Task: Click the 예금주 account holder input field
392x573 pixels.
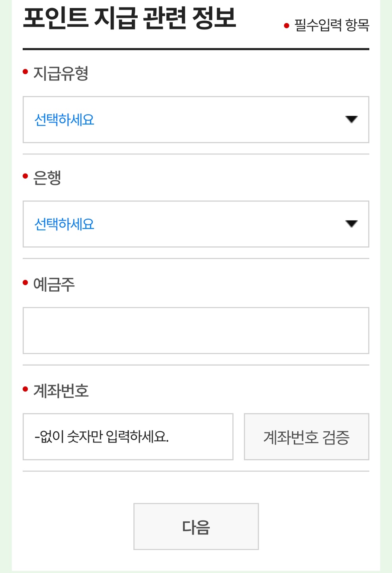Action: (x=196, y=330)
